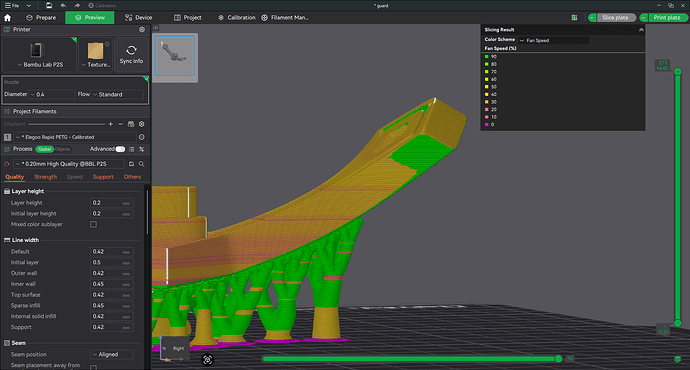
Task: Open the compare presets icon
Action: pyautogui.click(x=142, y=149)
